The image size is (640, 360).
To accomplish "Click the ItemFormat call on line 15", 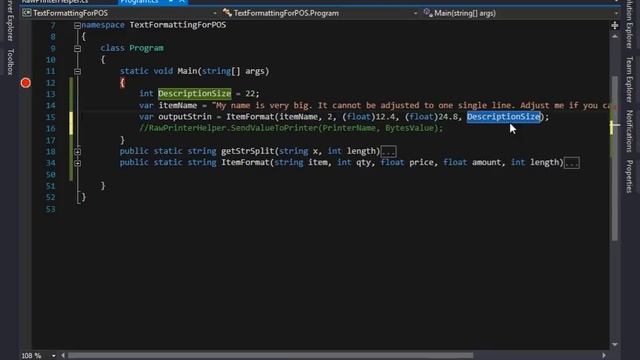I will pos(250,117).
